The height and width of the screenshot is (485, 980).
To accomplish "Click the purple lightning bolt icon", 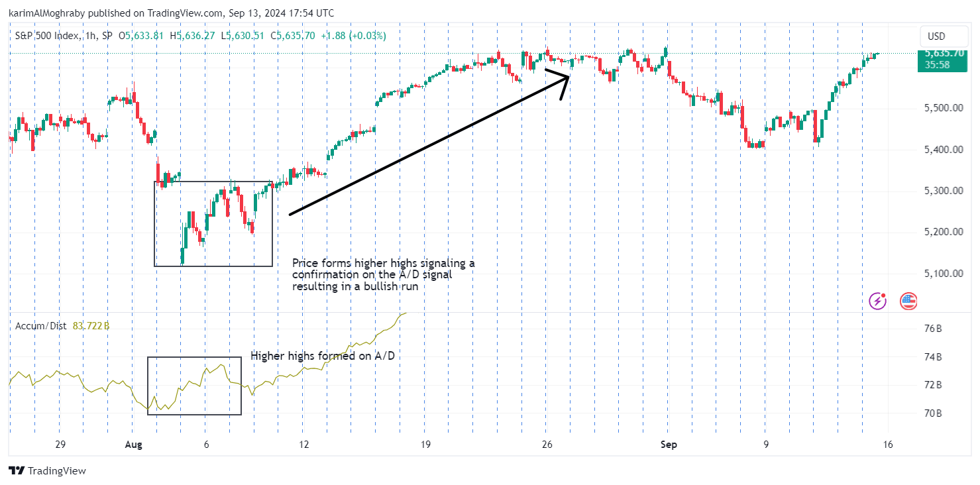I will point(878,301).
